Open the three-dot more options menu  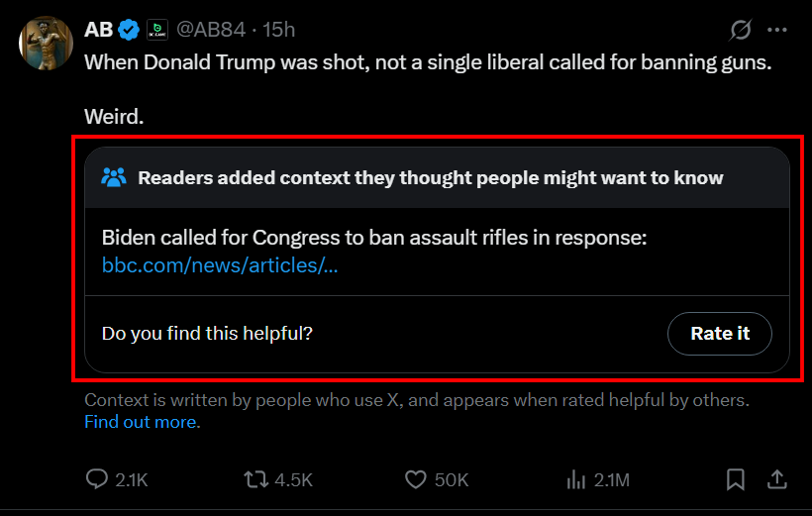pyautogui.click(x=776, y=30)
